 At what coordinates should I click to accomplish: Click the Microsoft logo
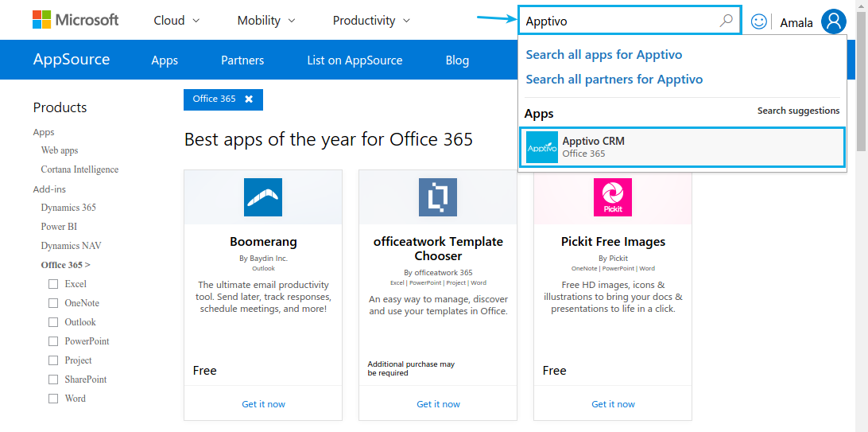point(76,21)
